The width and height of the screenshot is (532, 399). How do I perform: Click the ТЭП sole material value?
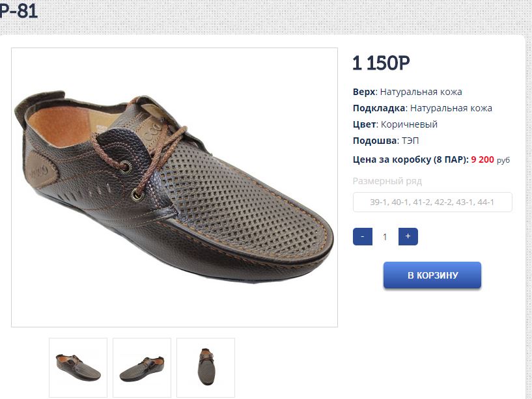410,141
